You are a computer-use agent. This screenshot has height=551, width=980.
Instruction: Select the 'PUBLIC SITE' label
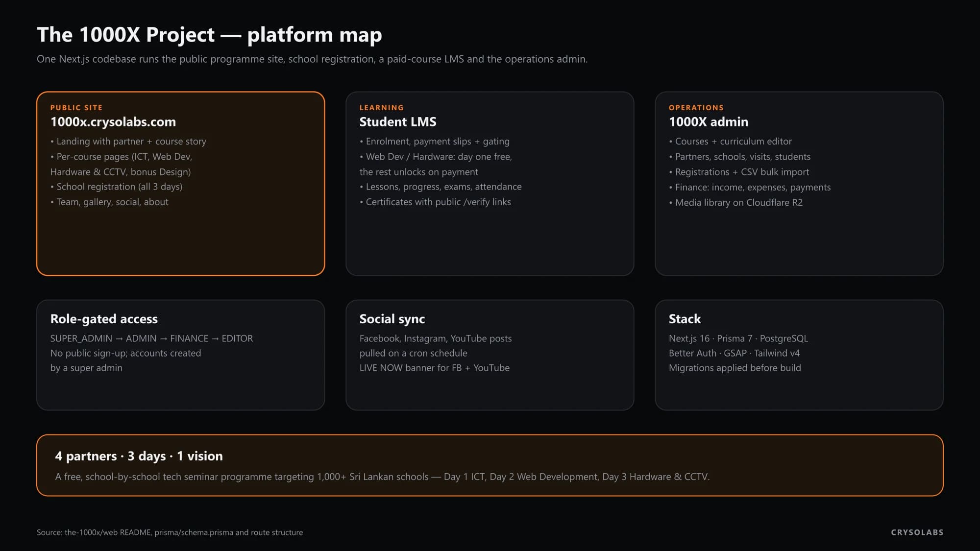click(76, 108)
